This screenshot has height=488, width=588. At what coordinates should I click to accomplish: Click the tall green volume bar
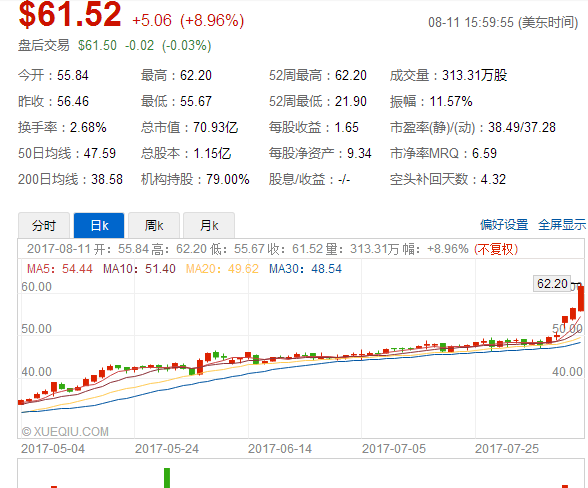coord(167,478)
